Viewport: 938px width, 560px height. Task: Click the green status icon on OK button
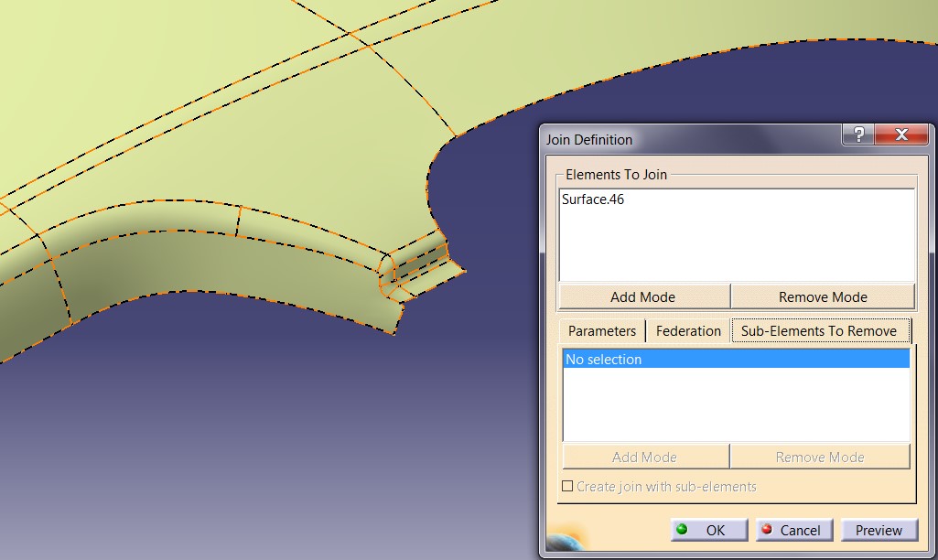(680, 530)
